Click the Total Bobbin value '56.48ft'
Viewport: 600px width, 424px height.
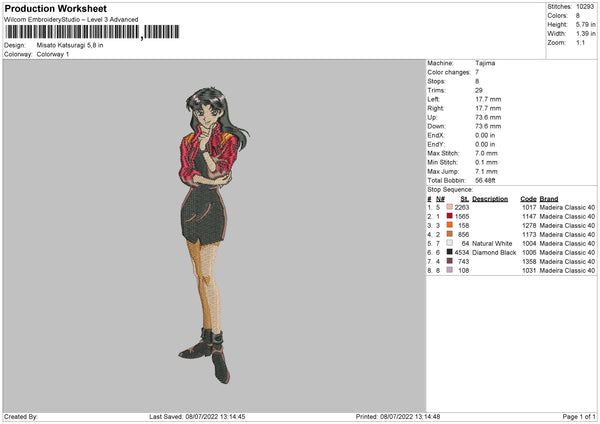click(x=485, y=180)
